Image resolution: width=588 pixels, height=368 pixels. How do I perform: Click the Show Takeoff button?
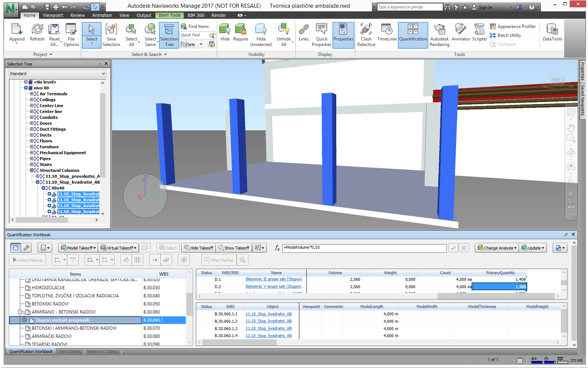point(234,248)
